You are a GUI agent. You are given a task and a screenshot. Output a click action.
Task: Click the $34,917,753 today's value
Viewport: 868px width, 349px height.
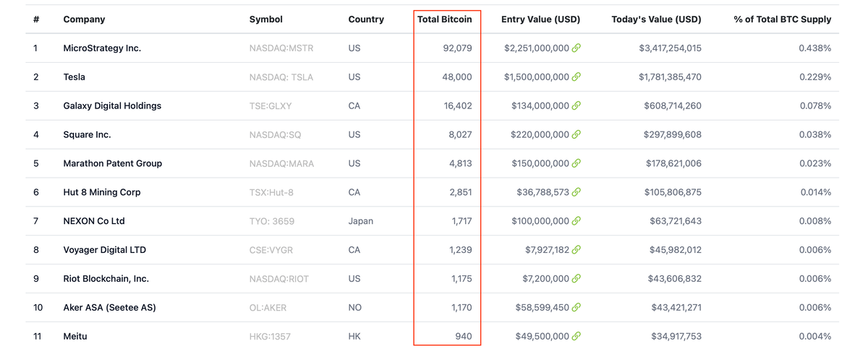[x=676, y=337]
